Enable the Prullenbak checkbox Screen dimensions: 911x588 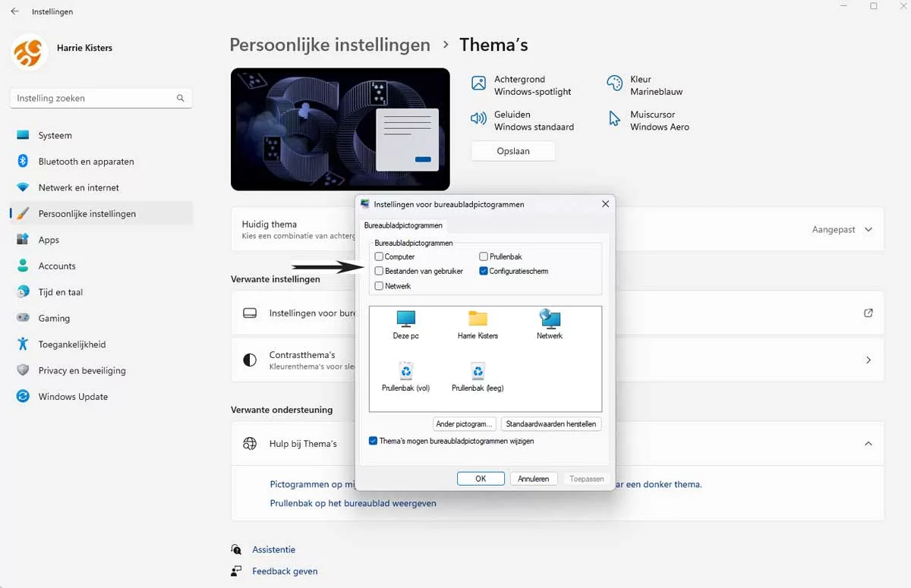[x=484, y=257]
